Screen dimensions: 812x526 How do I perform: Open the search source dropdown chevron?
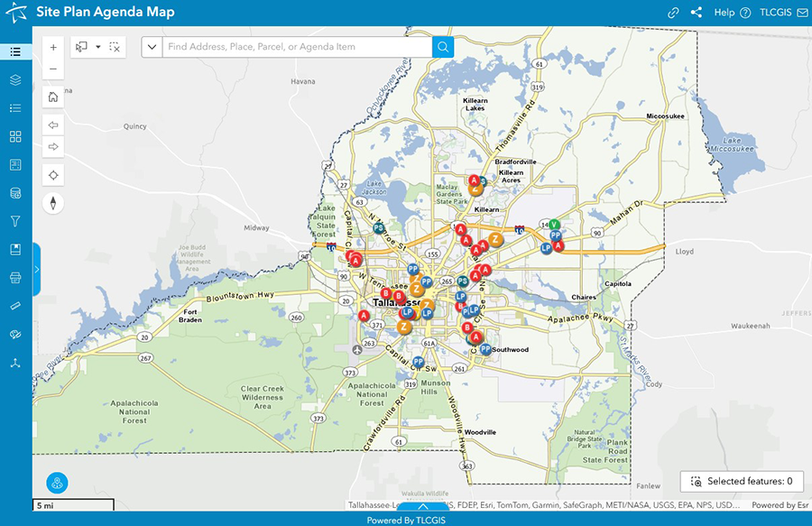click(152, 45)
